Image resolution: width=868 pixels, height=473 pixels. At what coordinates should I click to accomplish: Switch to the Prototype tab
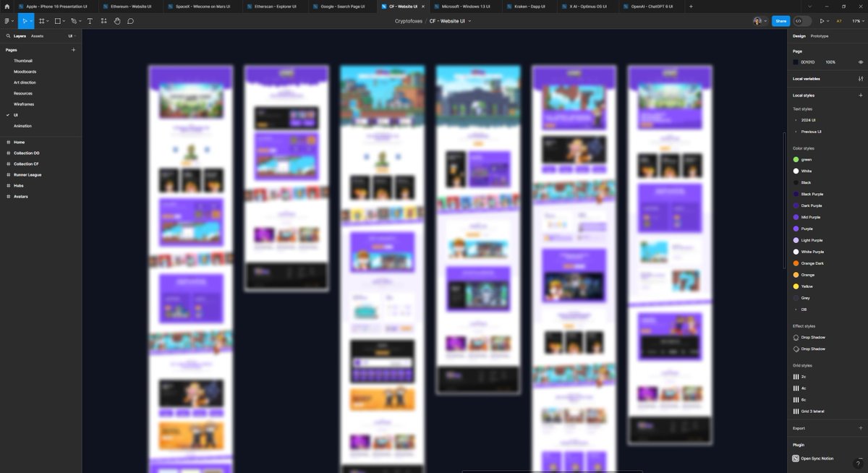click(820, 35)
